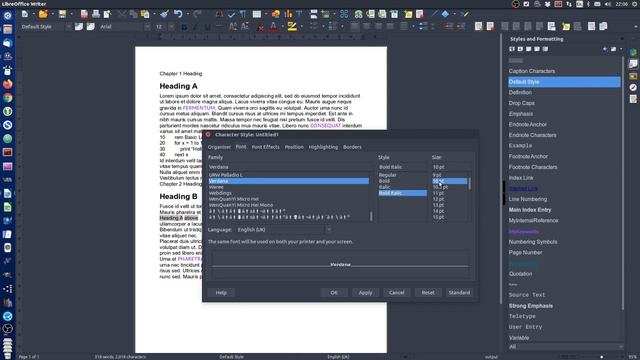Click the Clone Formatting paintbrush icon

(164, 14)
